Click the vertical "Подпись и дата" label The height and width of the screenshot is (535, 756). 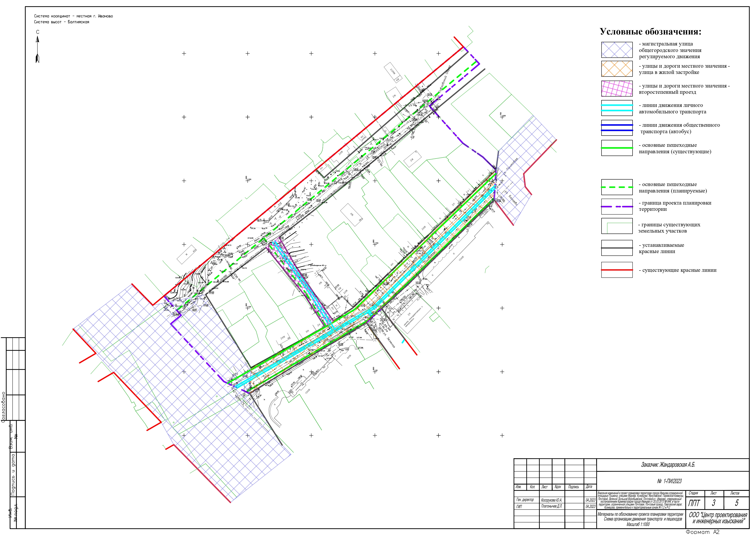[13, 475]
